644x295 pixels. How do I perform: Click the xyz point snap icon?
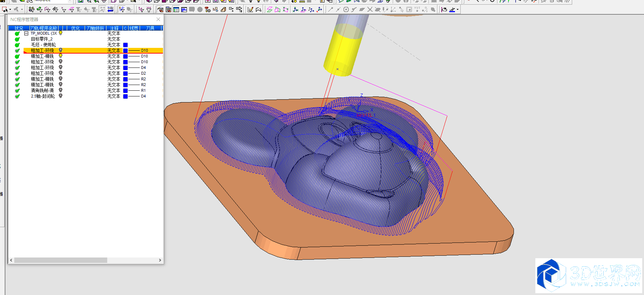pos(417,9)
